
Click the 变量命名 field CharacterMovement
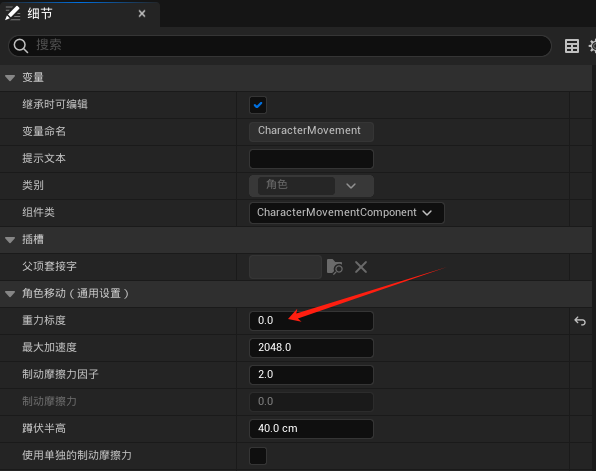(x=311, y=132)
